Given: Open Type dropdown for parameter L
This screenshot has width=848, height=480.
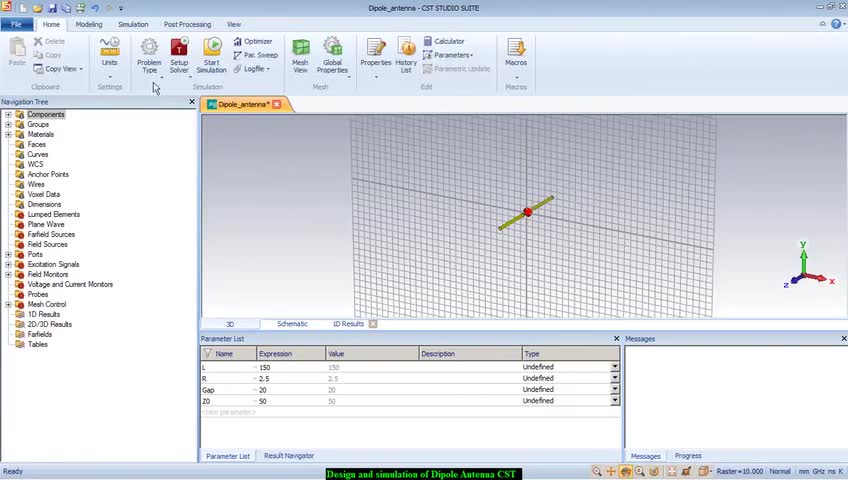Looking at the screenshot, I should point(615,366).
